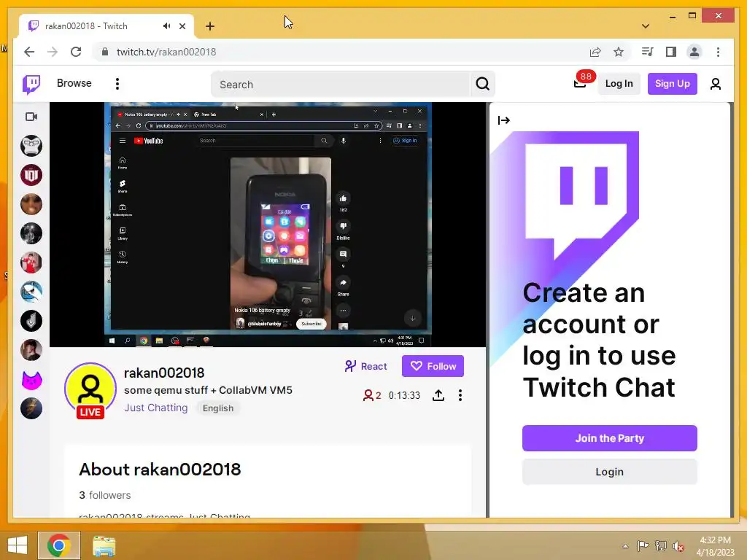Open the Twitch home logo
747x560 pixels.
click(x=31, y=85)
